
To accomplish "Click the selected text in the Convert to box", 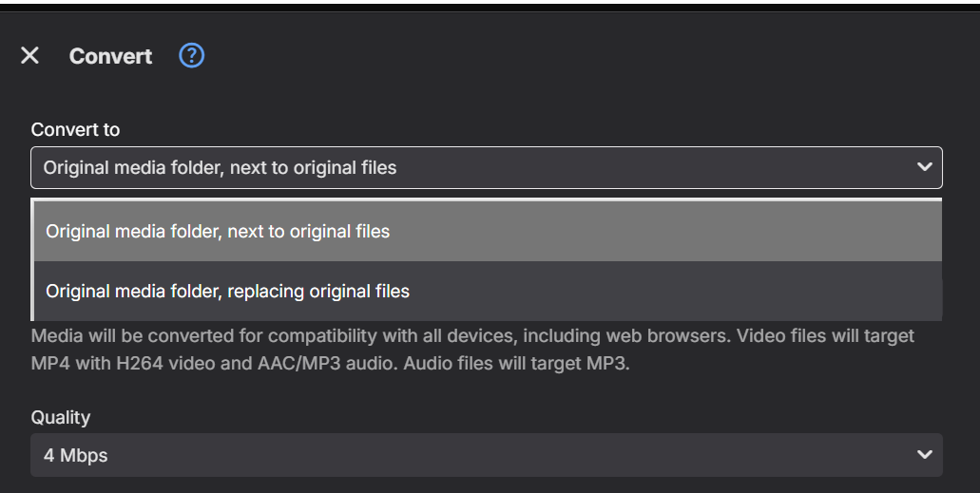I will pyautogui.click(x=220, y=168).
